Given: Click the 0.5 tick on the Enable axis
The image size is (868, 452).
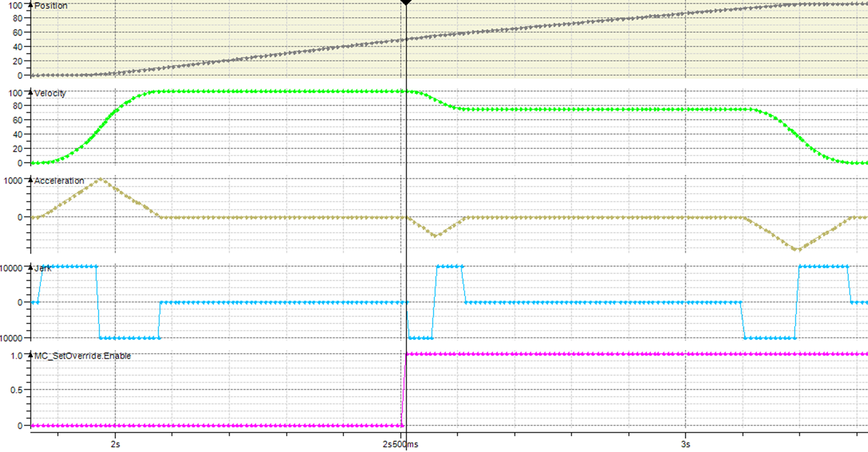Looking at the screenshot, I should coord(18,390).
